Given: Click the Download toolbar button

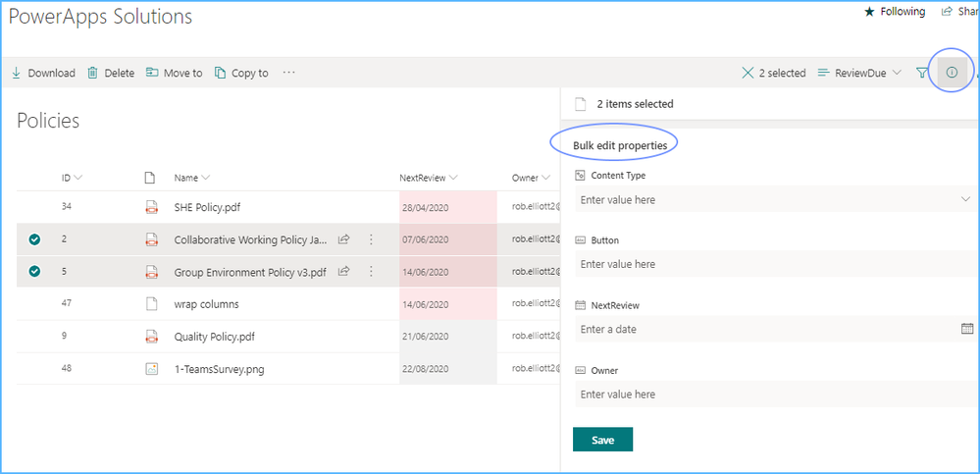Looking at the screenshot, I should point(43,74).
